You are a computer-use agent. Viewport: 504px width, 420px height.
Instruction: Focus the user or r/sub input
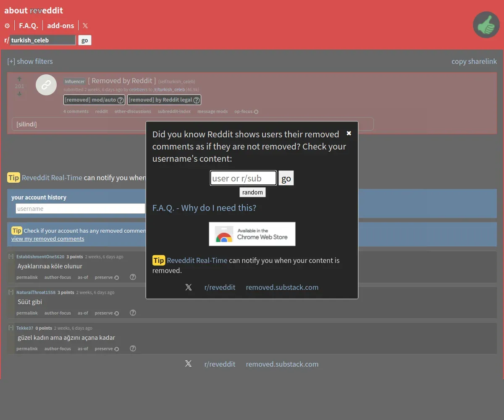(243, 178)
